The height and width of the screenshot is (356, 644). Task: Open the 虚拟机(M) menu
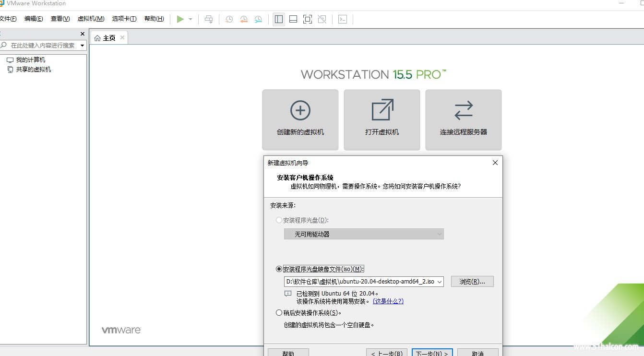pyautogui.click(x=91, y=19)
